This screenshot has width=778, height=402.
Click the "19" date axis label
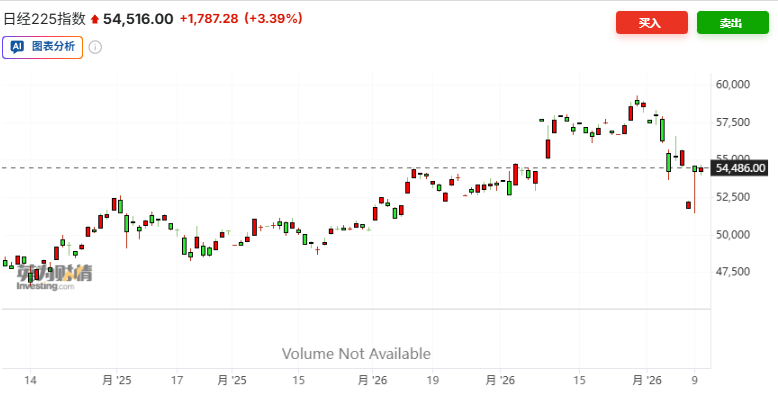coord(432,381)
